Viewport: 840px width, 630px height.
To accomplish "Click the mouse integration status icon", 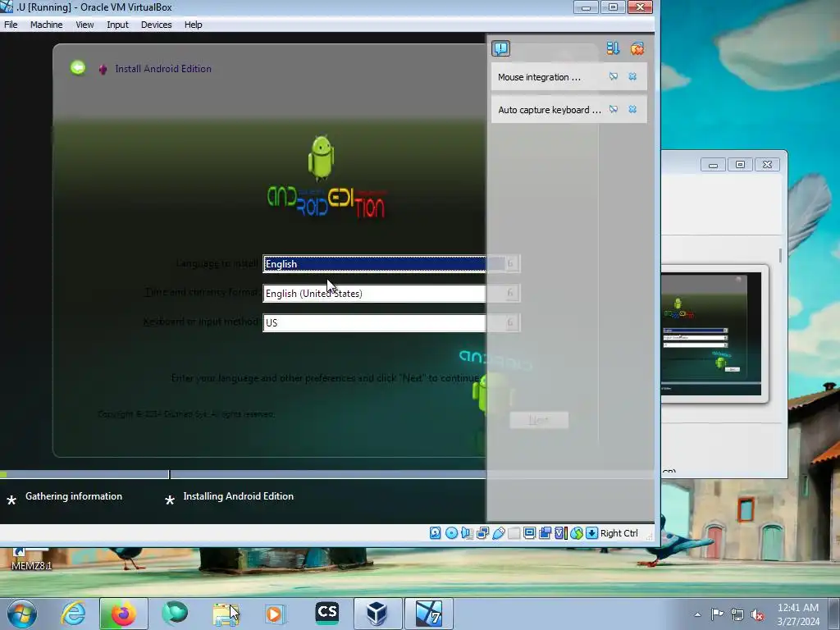I will coord(577,533).
